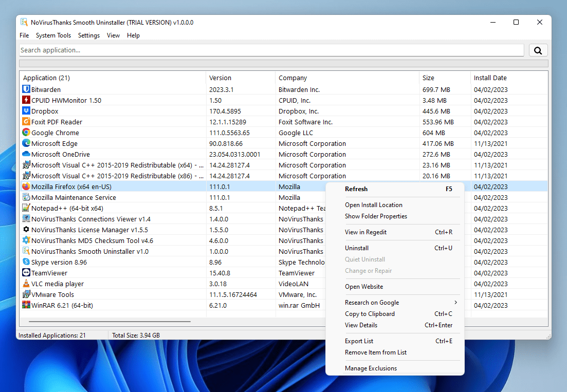Screen dimensions: 567x392
Task: Sort by the Version column header
Action: pyautogui.click(x=241, y=78)
